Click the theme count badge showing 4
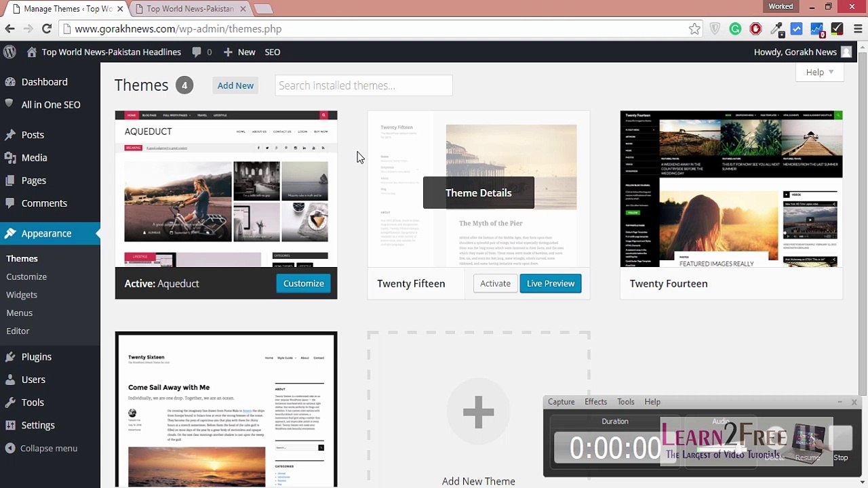 coord(184,85)
